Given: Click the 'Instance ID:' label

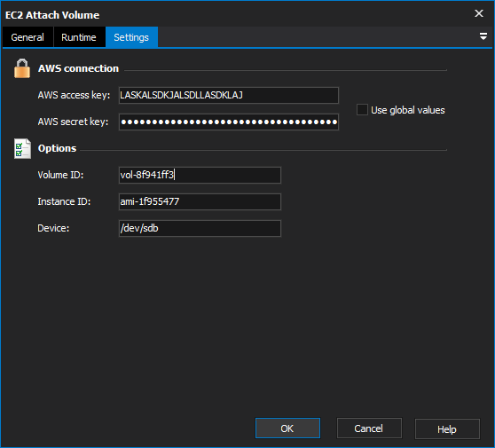Looking at the screenshot, I should point(64,201).
